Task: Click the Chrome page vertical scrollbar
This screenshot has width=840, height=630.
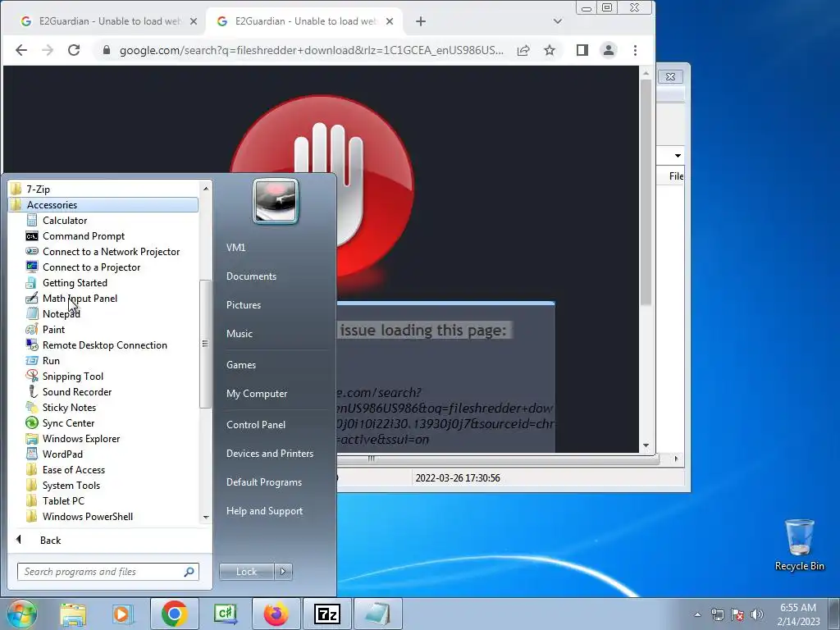Action: point(646,193)
